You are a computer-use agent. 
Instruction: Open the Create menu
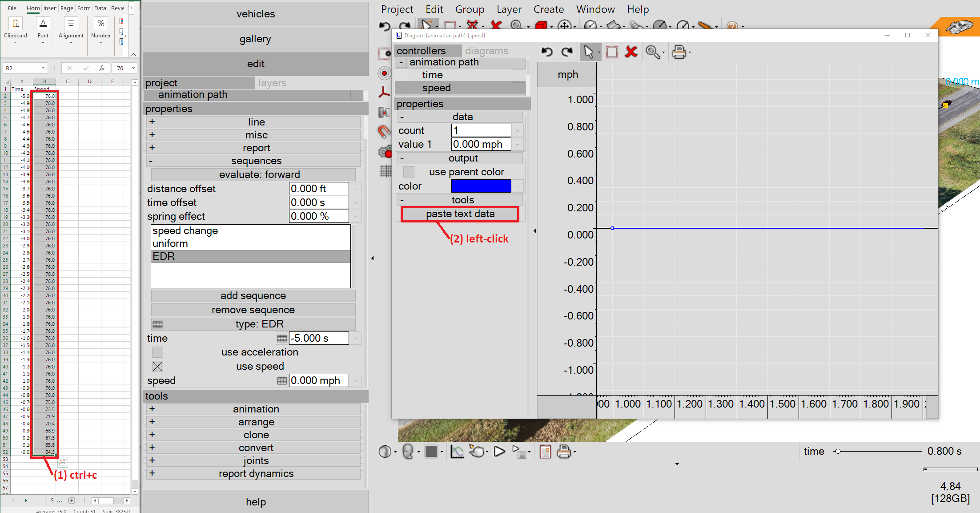pyautogui.click(x=548, y=9)
